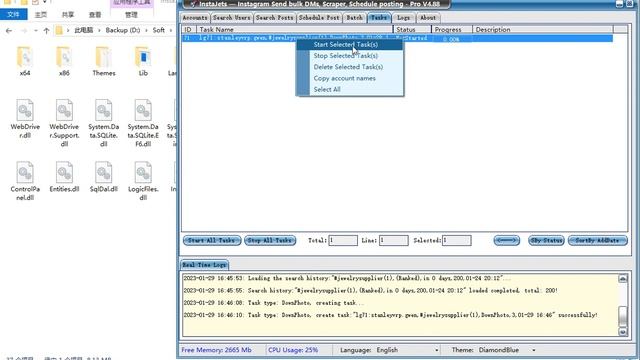The image size is (640, 360).
Task: Click the Line number field
Action: (x=393, y=240)
